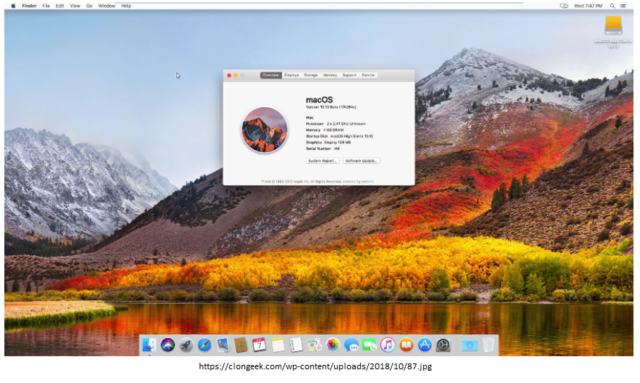Screen dimensions: 640x383
Task: Open the Contacts book in Dock
Action: click(241, 345)
